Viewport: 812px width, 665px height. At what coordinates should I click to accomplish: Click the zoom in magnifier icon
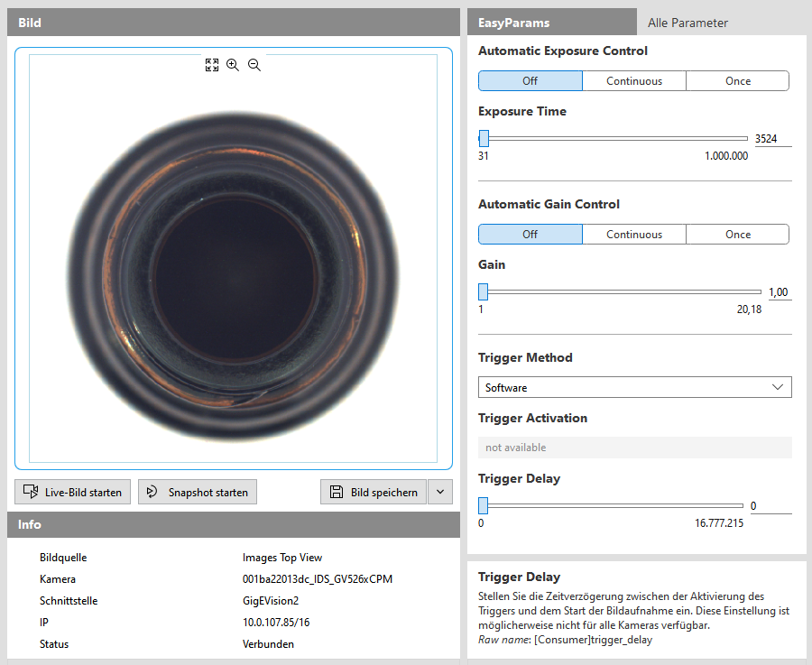coord(233,65)
